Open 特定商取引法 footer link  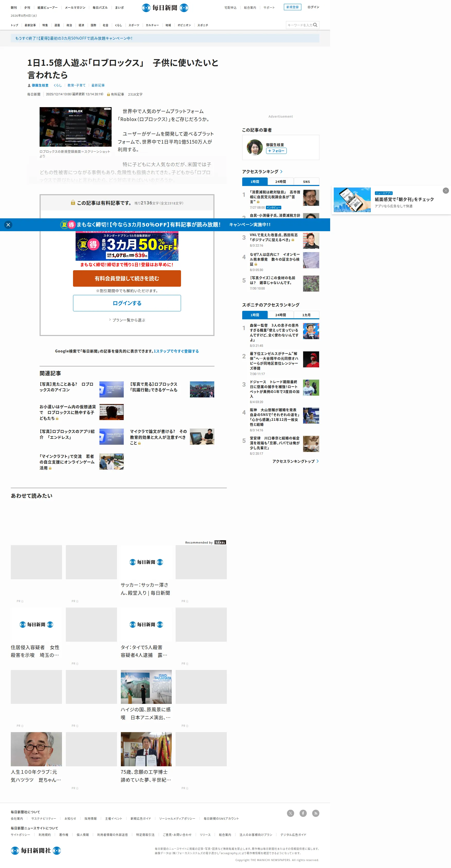(x=145, y=835)
